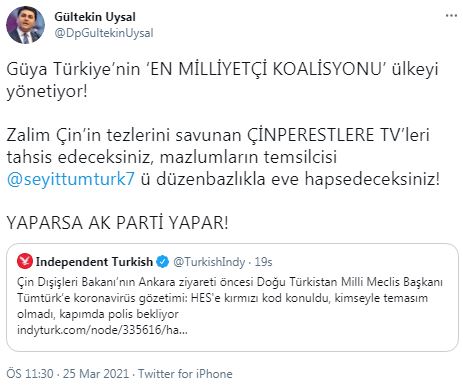Click the Twitter for iPhone source label
The width and height of the screenshot is (463, 388).
pos(185,374)
